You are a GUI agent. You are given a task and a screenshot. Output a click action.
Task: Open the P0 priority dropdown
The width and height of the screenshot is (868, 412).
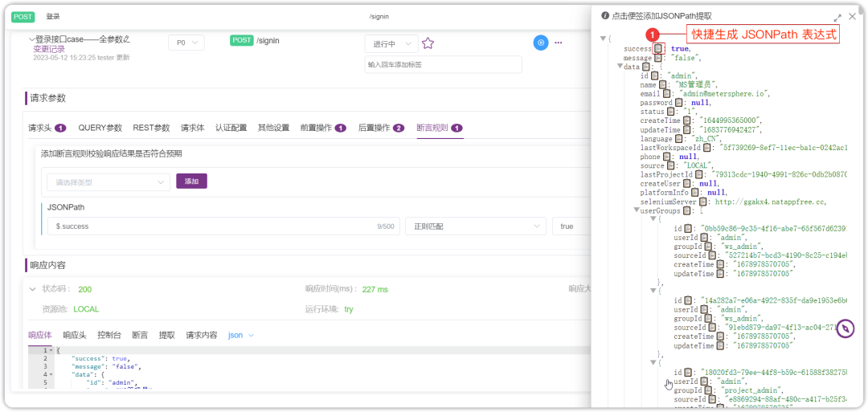pos(186,43)
